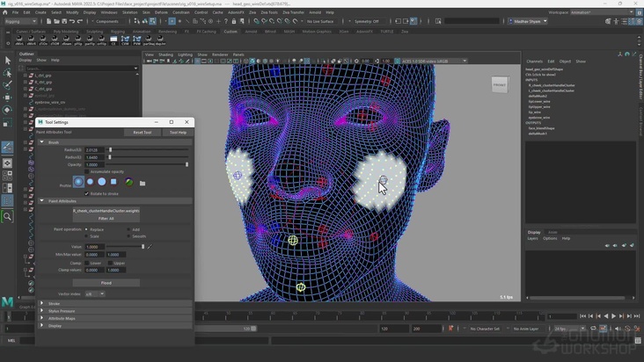Click the New Scene file icon
This screenshot has height=362, width=644.
(x=48, y=21)
